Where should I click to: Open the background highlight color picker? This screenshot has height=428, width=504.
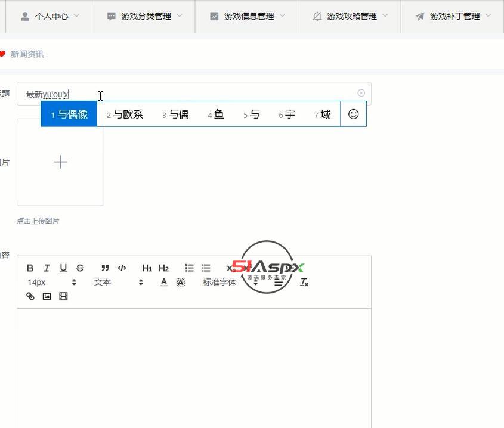click(181, 282)
